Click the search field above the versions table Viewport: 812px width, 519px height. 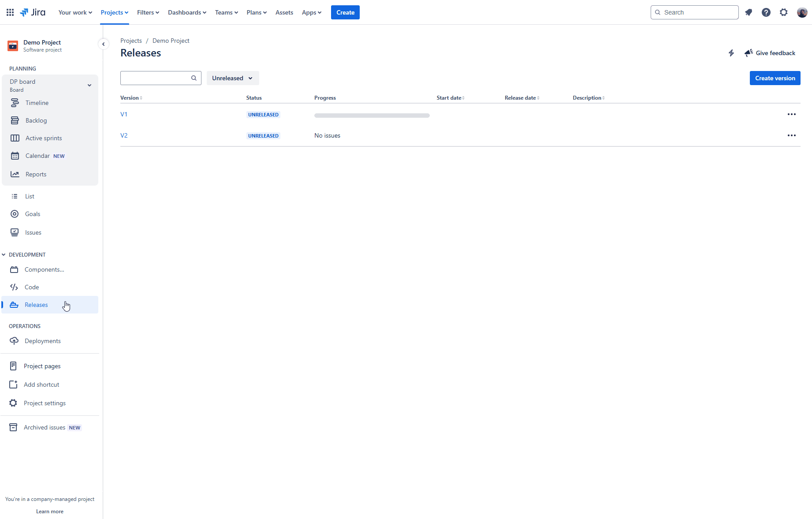point(156,78)
